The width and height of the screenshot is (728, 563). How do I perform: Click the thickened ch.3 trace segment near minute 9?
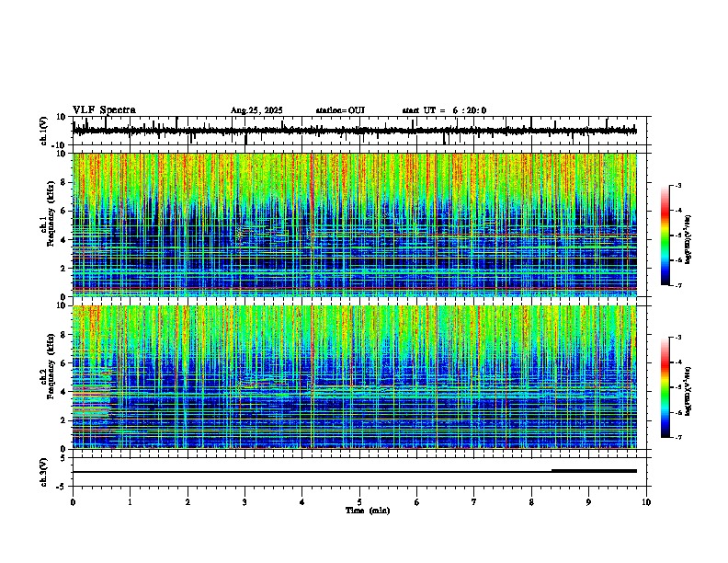594,471
